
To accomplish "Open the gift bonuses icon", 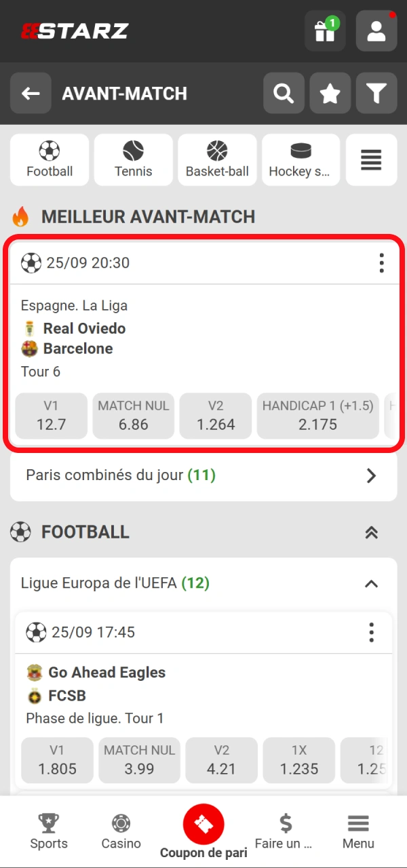I will pyautogui.click(x=325, y=31).
